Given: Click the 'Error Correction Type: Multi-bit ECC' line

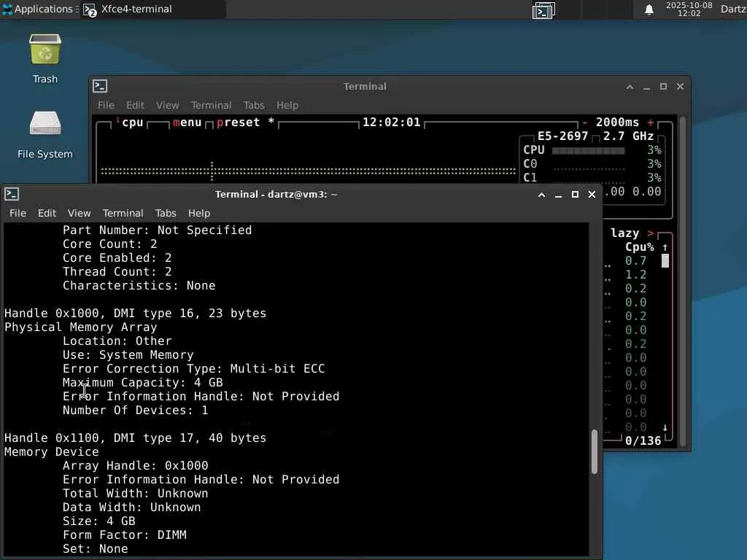Looking at the screenshot, I should (193, 368).
